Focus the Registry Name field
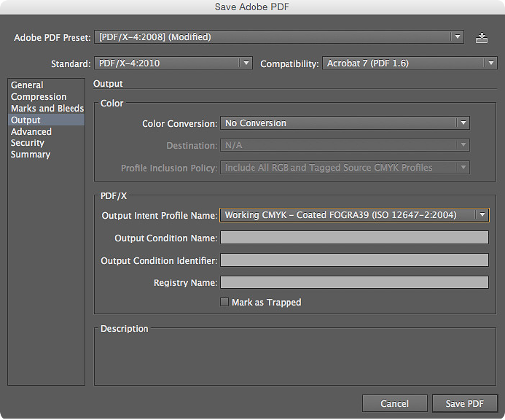Viewport: 505px width, 420px height. tap(354, 282)
